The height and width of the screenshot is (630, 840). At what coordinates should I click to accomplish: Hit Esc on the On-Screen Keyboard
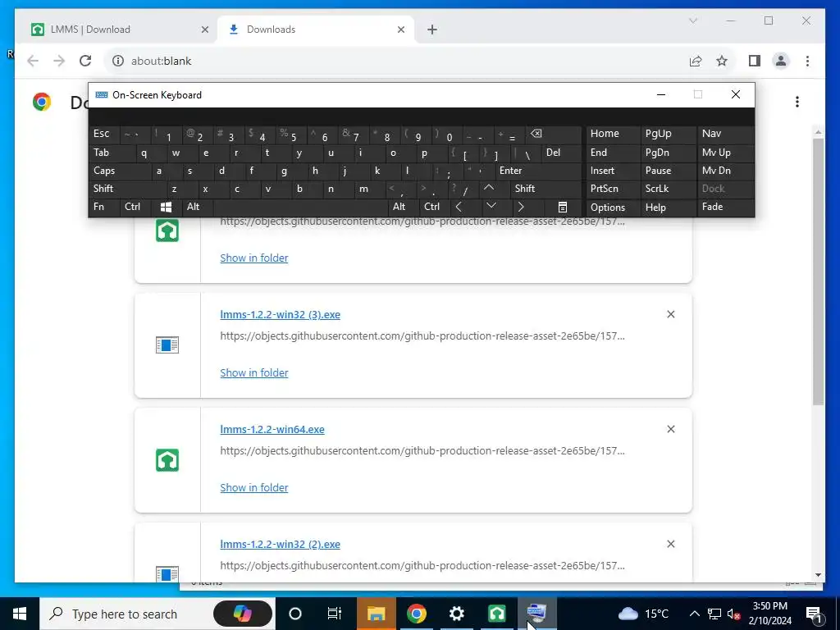[104, 134]
